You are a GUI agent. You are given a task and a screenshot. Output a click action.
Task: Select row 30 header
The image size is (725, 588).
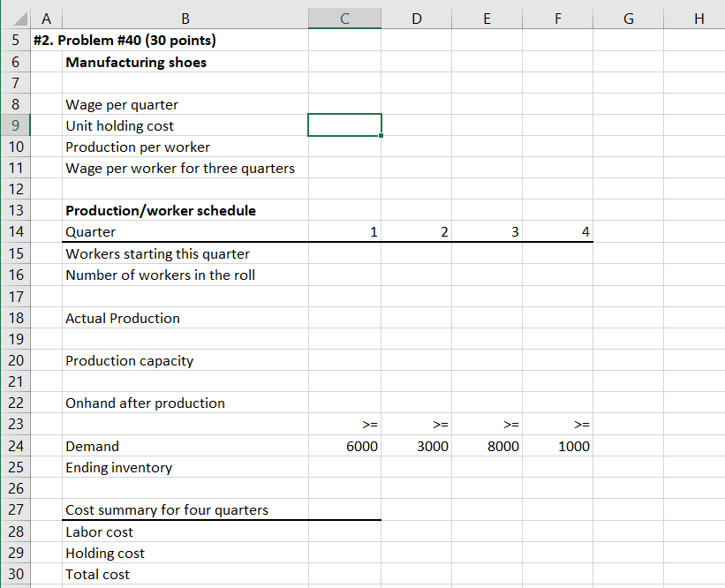click(15, 574)
